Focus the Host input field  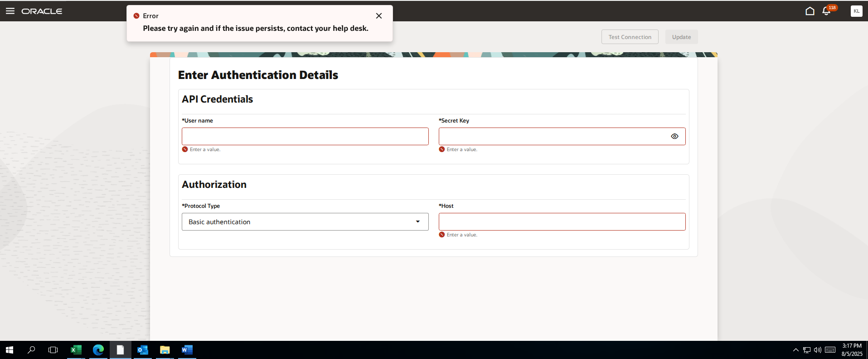[562, 221]
